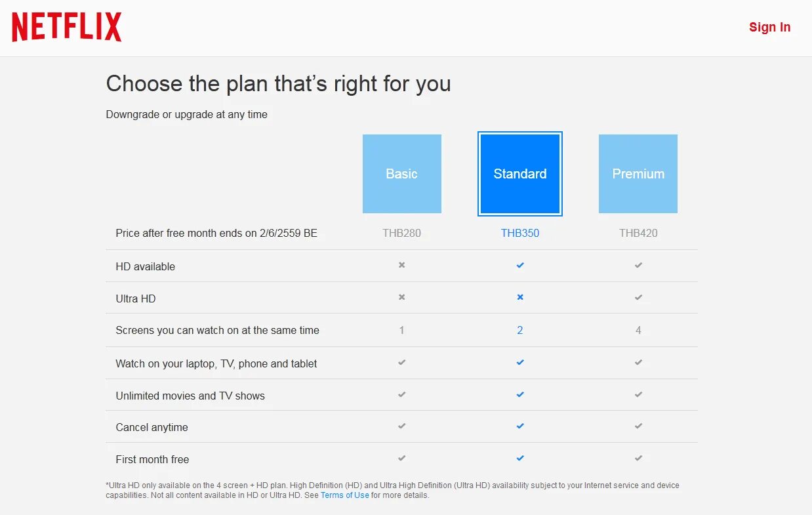Click the Premium plan Ultra HD checkmark
812x515 pixels.
(638, 297)
